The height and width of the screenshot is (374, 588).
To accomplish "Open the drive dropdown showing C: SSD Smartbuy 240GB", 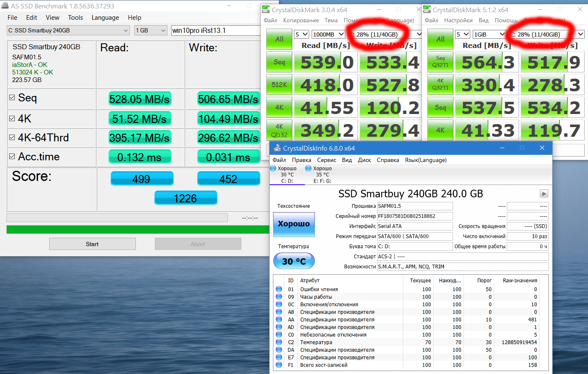I will point(68,30).
